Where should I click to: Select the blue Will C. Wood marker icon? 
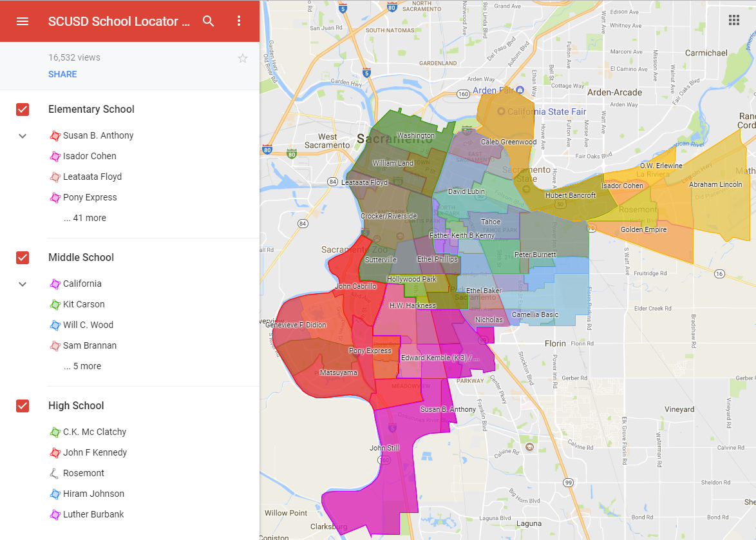click(54, 325)
